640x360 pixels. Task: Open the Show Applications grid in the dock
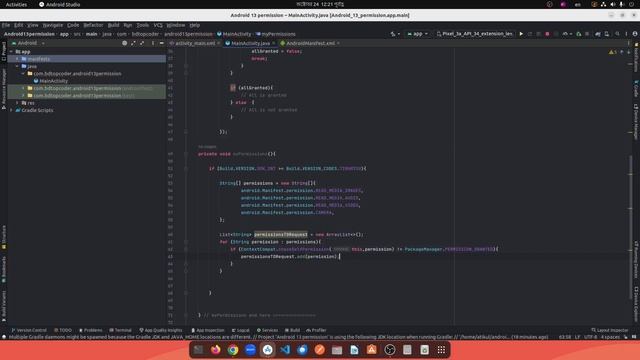click(x=441, y=350)
